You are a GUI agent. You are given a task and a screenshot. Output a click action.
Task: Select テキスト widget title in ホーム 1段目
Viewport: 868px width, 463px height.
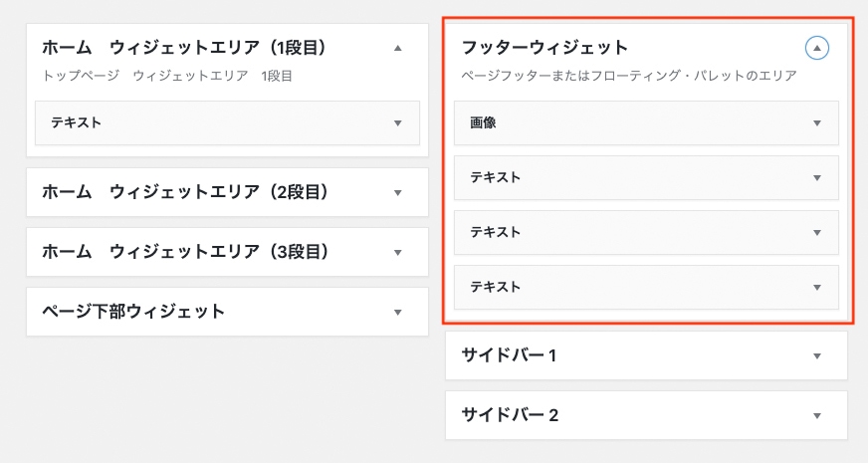pos(77,122)
